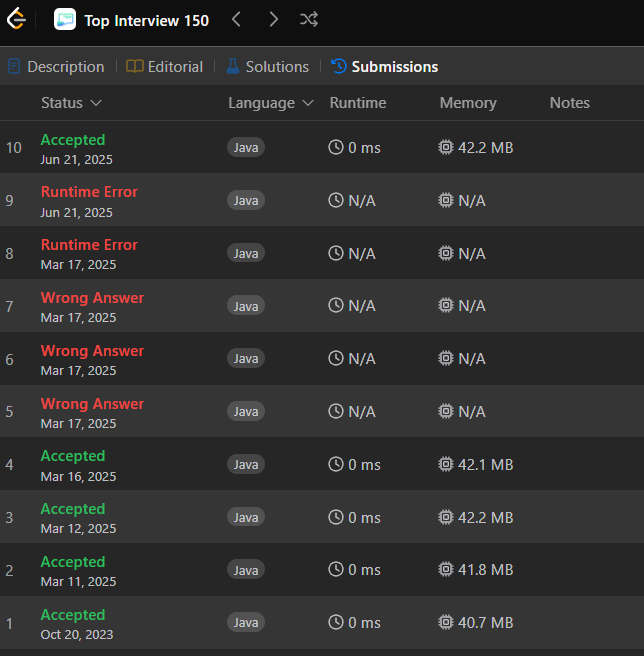The image size is (644, 656).
Task: Click Java tag in submission row 9
Action: [246, 200]
